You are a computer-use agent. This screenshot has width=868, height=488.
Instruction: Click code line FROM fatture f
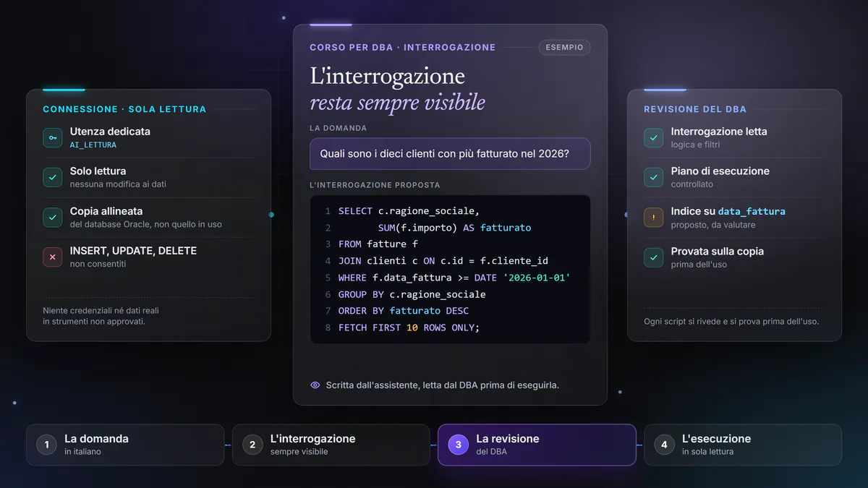[378, 244]
